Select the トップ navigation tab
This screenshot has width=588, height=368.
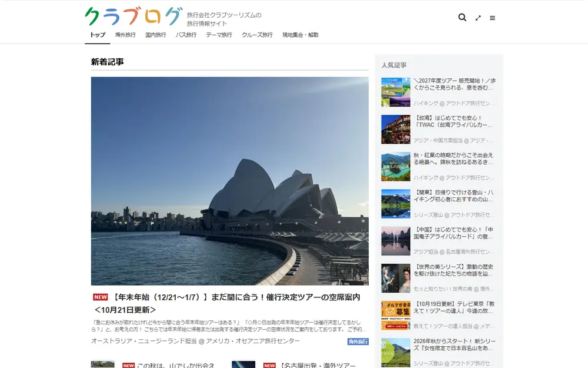[x=98, y=35]
